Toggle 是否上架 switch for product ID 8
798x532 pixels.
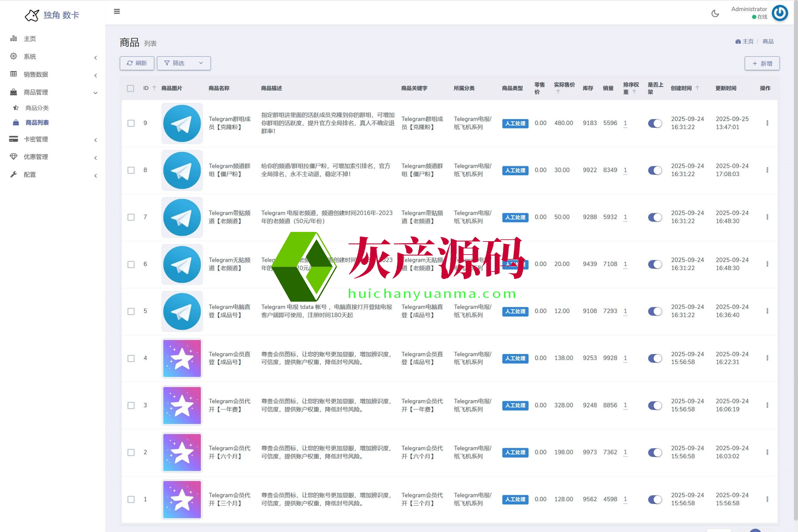[x=655, y=170]
